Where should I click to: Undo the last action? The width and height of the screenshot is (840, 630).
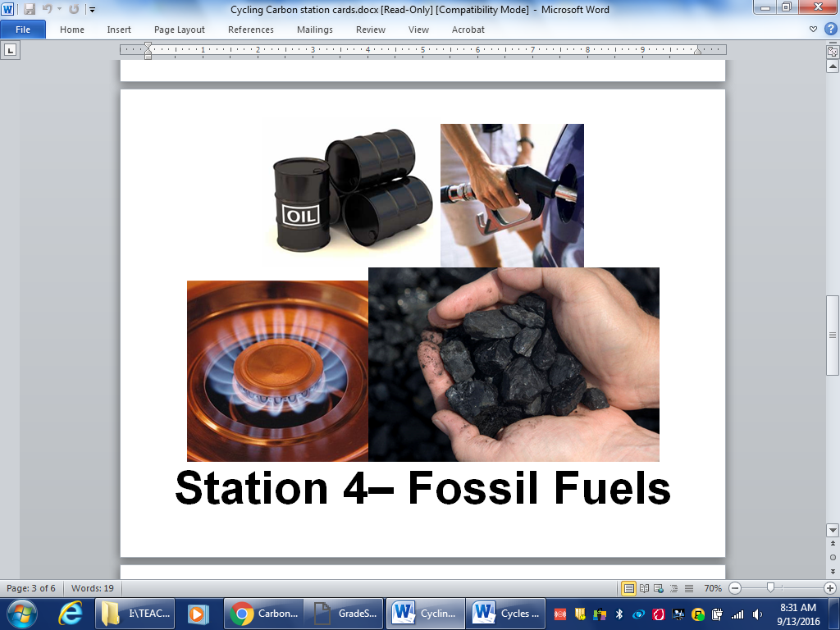(x=46, y=9)
